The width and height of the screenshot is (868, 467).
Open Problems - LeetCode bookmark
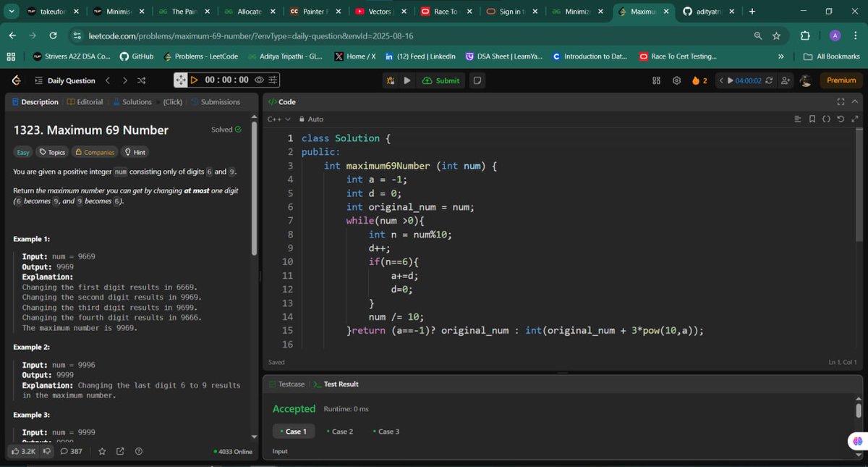pyautogui.click(x=200, y=56)
